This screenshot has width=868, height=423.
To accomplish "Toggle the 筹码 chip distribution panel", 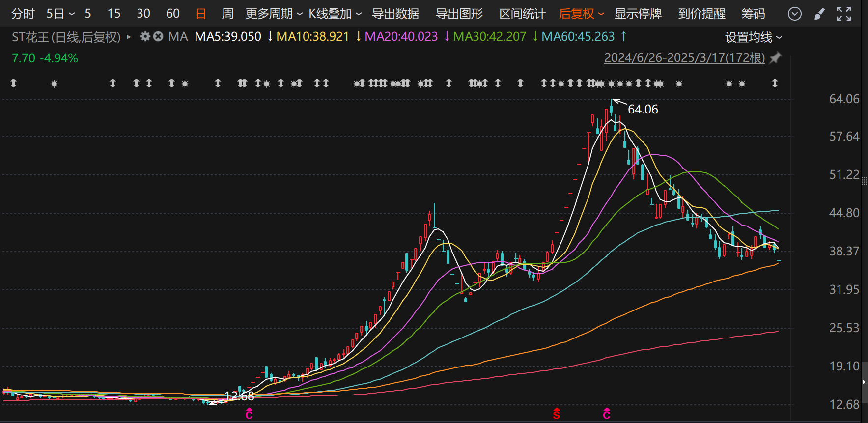I will (753, 14).
